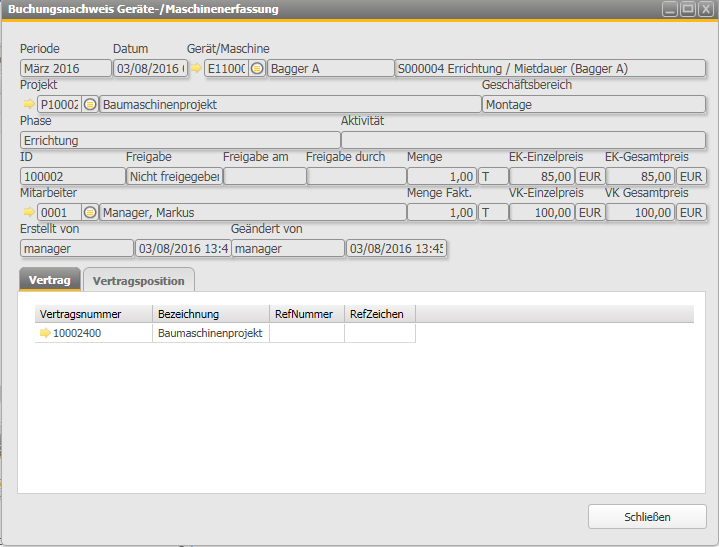The image size is (719, 547).
Task: Click the Freigabe status field
Action: point(174,176)
